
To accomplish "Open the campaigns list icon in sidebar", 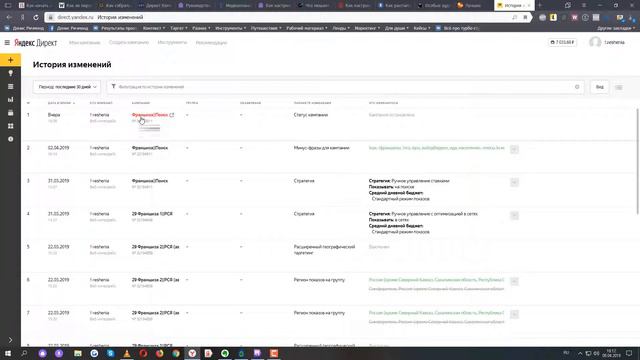I will 11,87.
